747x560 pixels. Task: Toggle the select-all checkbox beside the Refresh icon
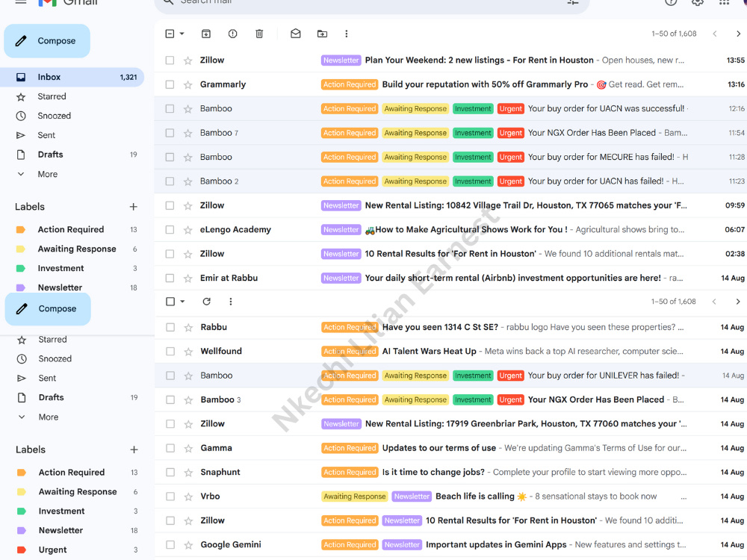click(x=170, y=302)
